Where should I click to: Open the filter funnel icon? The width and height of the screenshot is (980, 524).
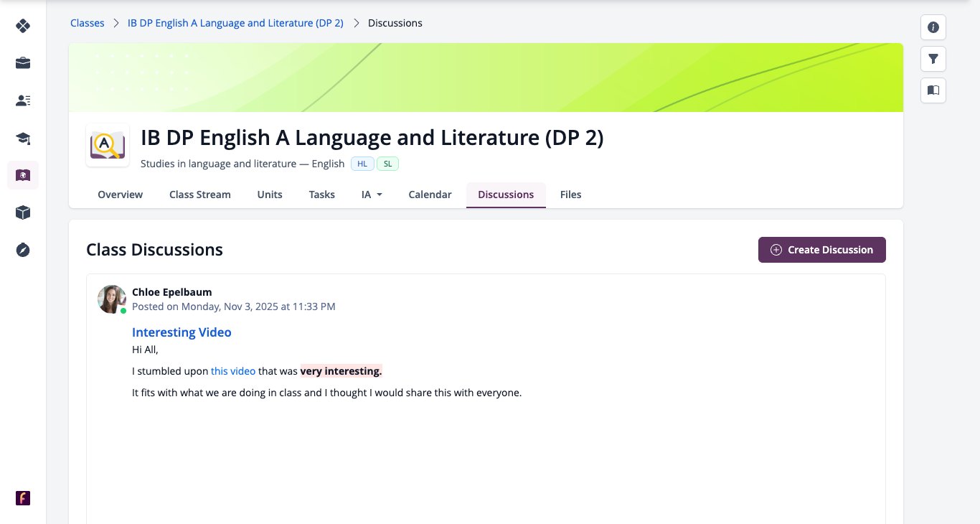coord(933,59)
